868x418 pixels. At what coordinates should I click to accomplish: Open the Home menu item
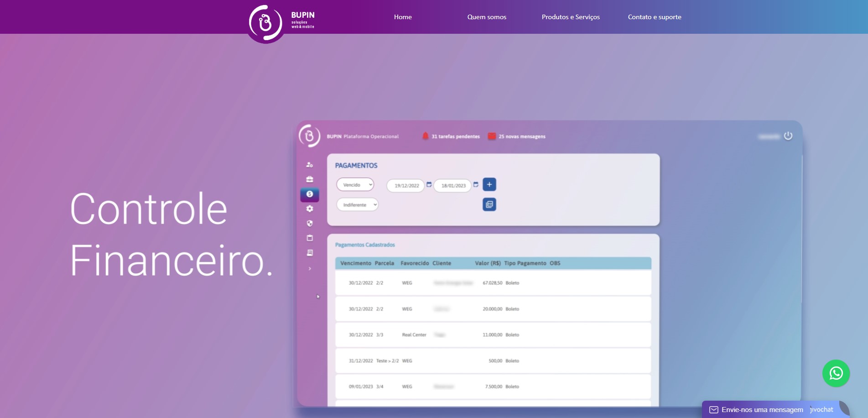403,17
